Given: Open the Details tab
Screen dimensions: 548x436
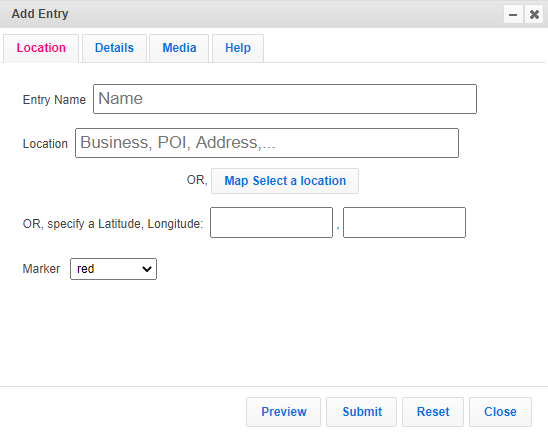Looking at the screenshot, I should coord(114,48).
